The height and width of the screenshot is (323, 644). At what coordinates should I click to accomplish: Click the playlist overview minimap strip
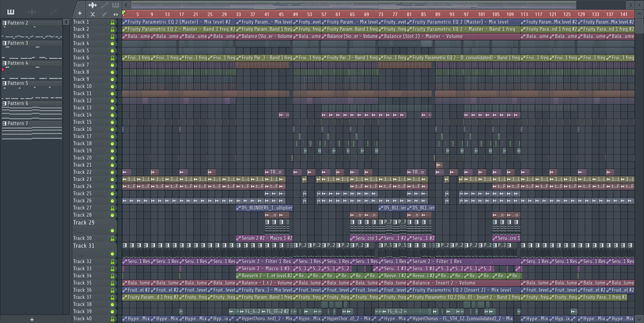click(354, 5)
